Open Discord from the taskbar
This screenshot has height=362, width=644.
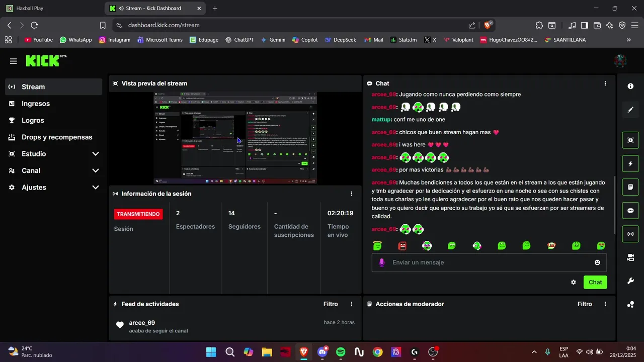click(x=322, y=352)
